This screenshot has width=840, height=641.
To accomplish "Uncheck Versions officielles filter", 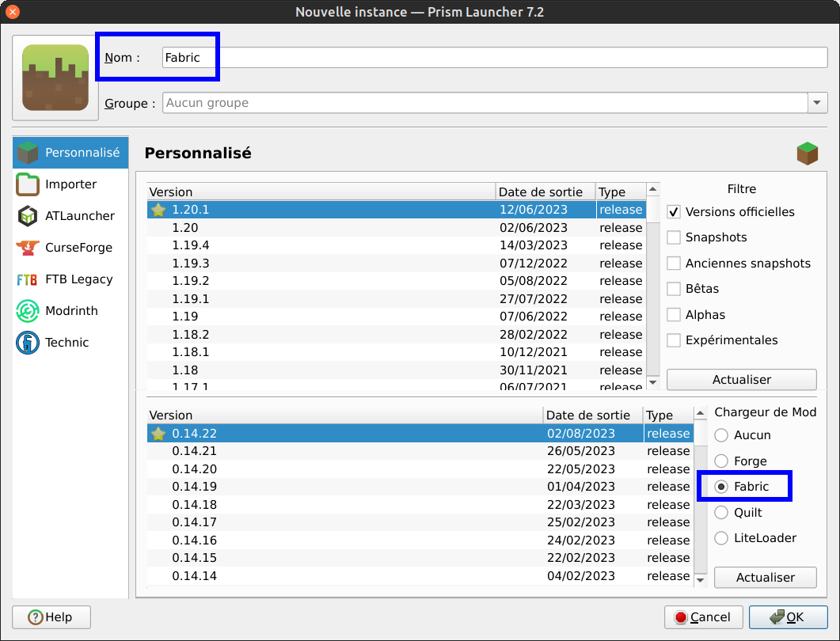I will pyautogui.click(x=674, y=212).
